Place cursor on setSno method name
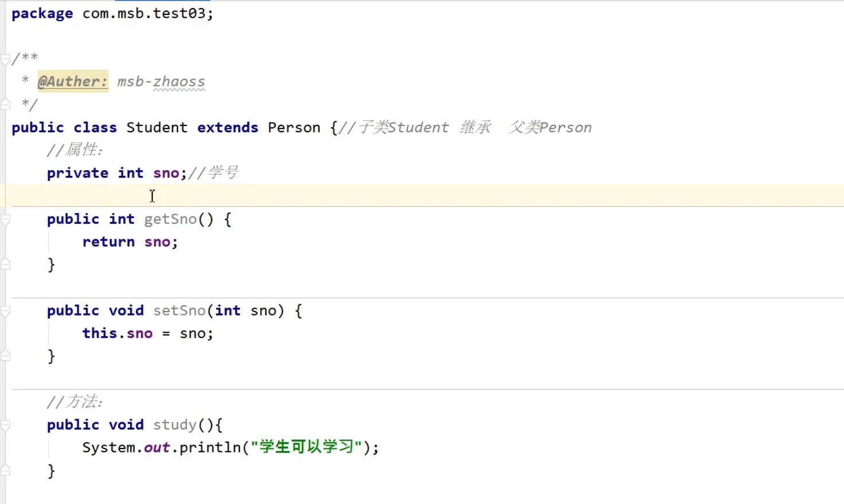This screenshot has height=504, width=844. point(179,310)
